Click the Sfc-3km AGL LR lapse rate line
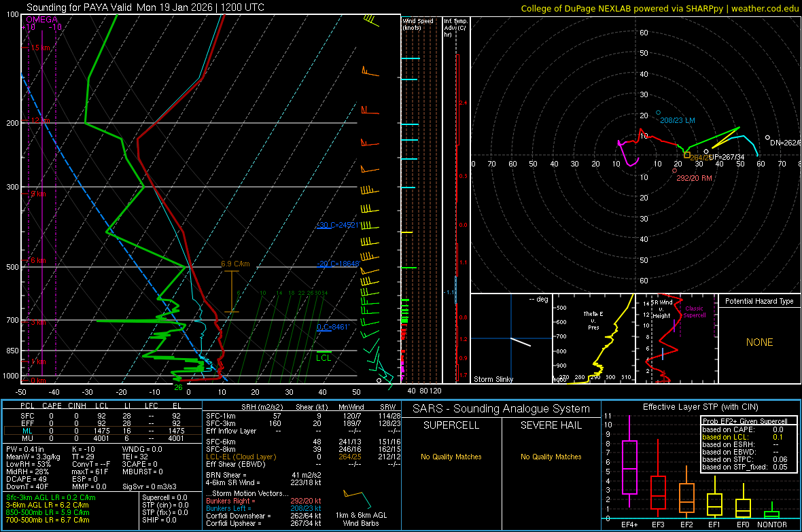This screenshot has width=802, height=532. coord(51,498)
